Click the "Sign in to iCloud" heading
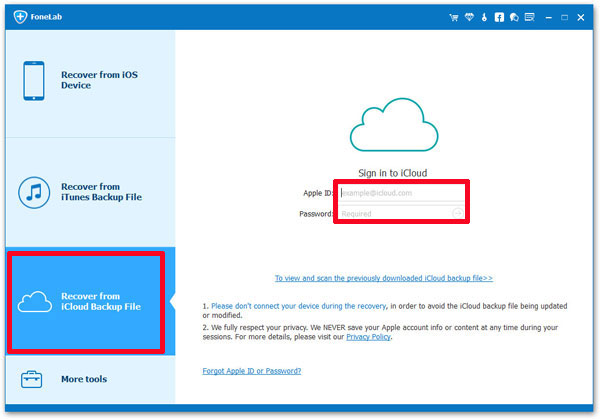The image size is (600, 419). pyautogui.click(x=393, y=173)
